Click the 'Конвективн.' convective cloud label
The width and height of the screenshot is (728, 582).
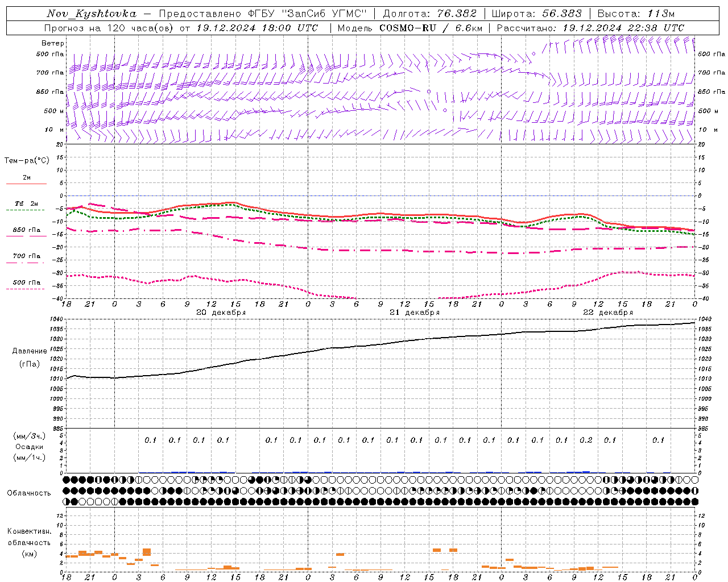[x=30, y=531]
